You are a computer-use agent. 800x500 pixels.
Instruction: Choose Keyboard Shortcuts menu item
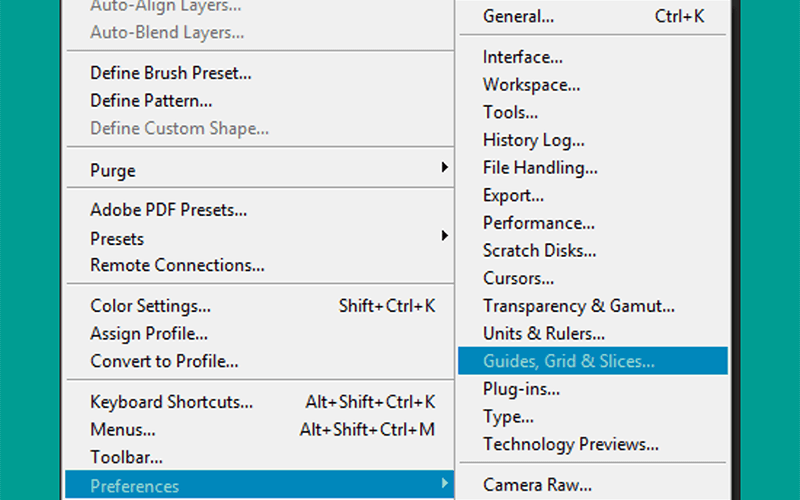260,402
